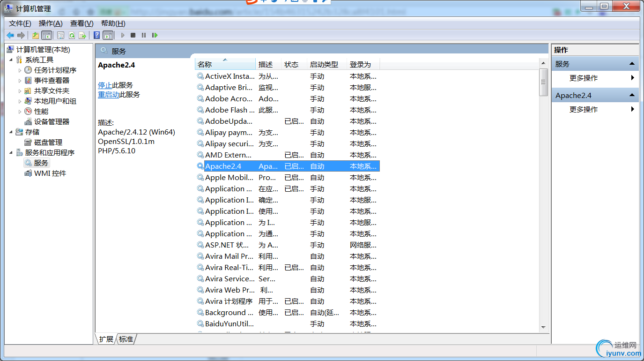Viewport: 644px width, 361px height.
Task: Click the Stop service square icon
Action: (x=133, y=35)
